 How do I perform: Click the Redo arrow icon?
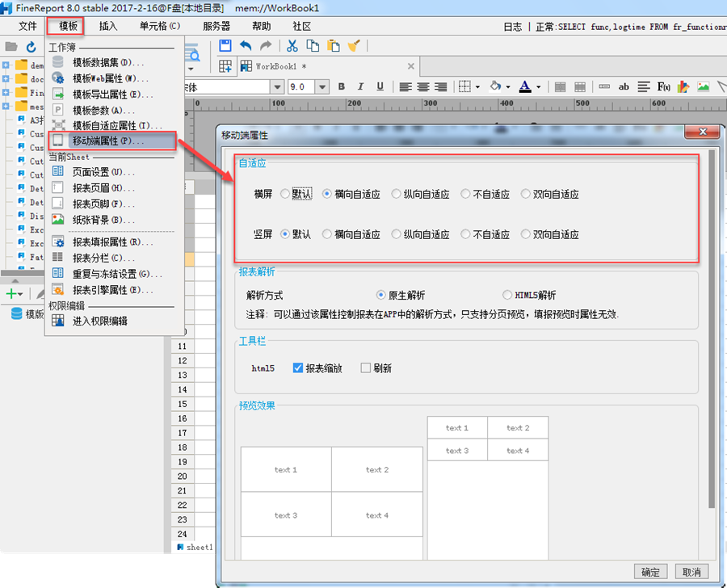(x=266, y=45)
